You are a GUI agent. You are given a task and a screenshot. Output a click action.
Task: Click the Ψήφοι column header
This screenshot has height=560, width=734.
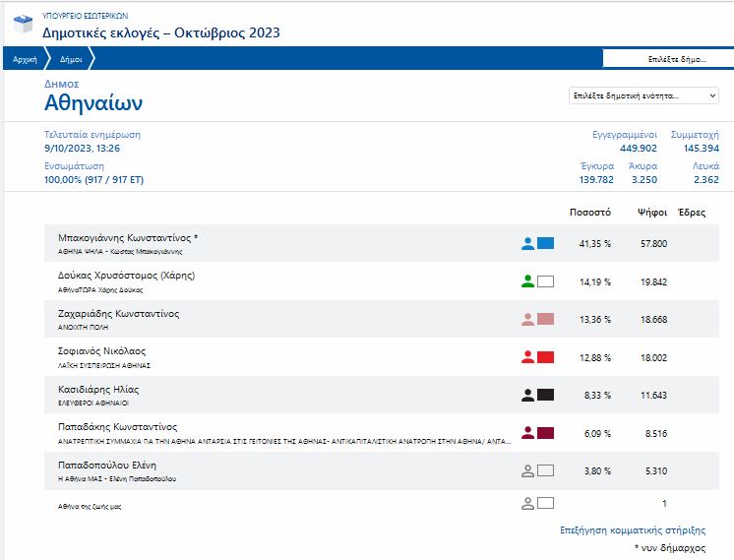[652, 212]
